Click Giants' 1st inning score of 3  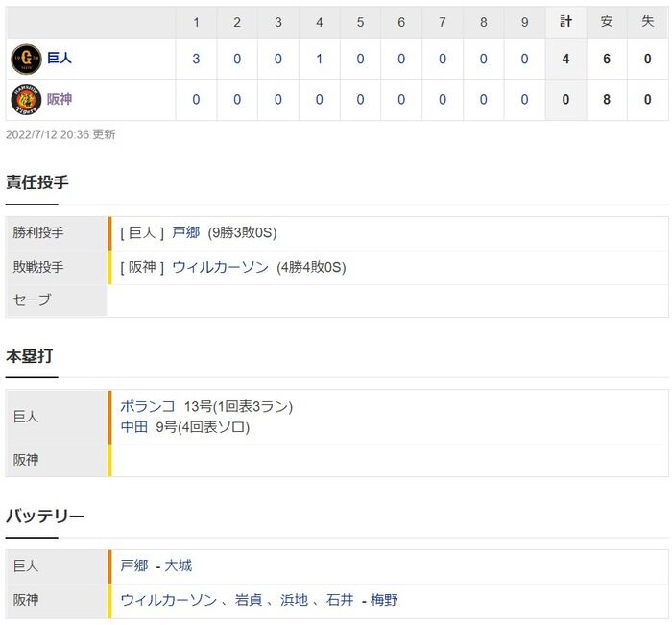tap(196, 59)
